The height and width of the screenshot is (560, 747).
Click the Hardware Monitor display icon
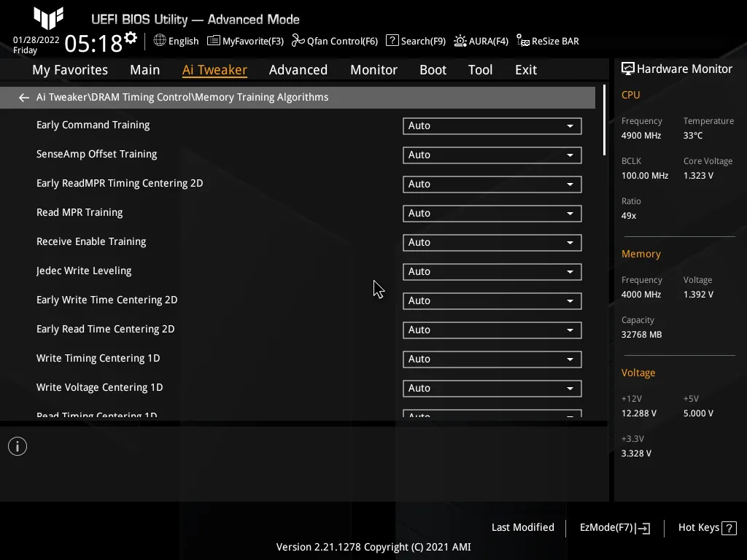coord(628,69)
